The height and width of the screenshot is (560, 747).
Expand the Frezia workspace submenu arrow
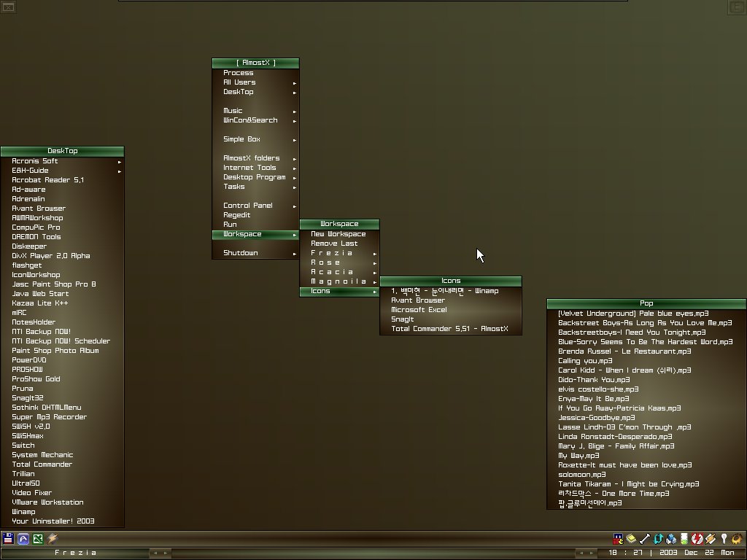[375, 254]
